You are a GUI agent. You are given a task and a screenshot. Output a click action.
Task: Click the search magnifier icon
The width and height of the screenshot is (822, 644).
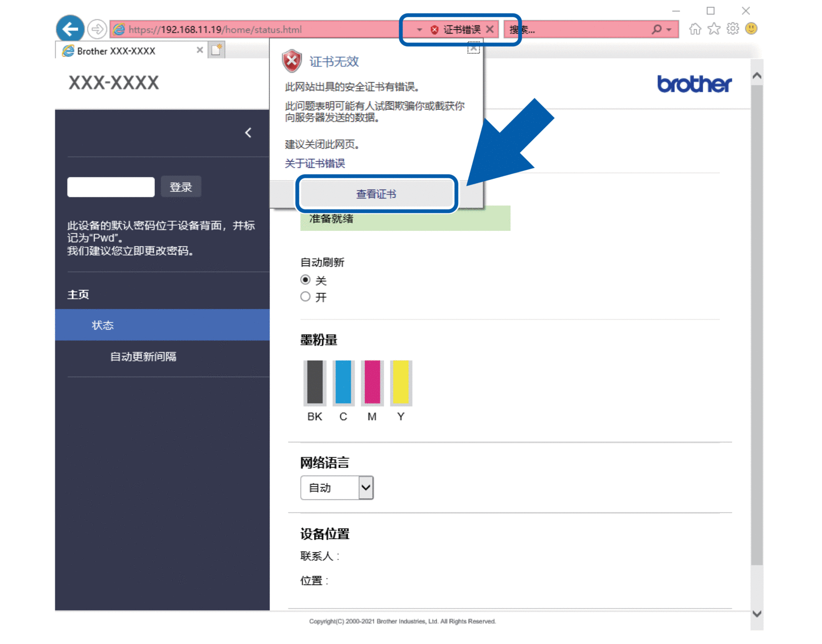click(657, 29)
